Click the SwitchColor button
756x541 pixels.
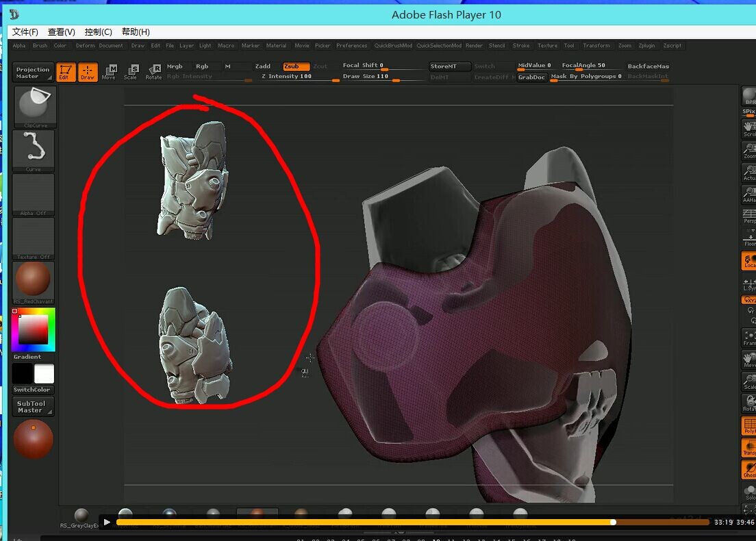32,390
